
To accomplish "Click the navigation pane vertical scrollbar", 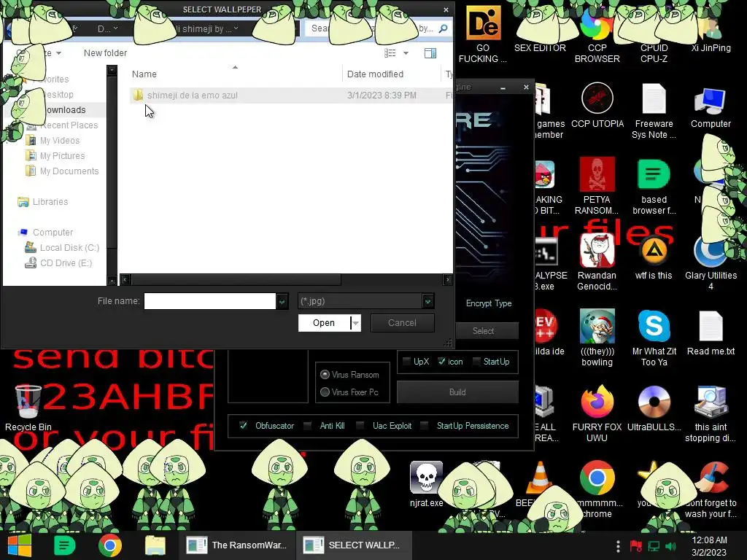I will click(x=112, y=162).
